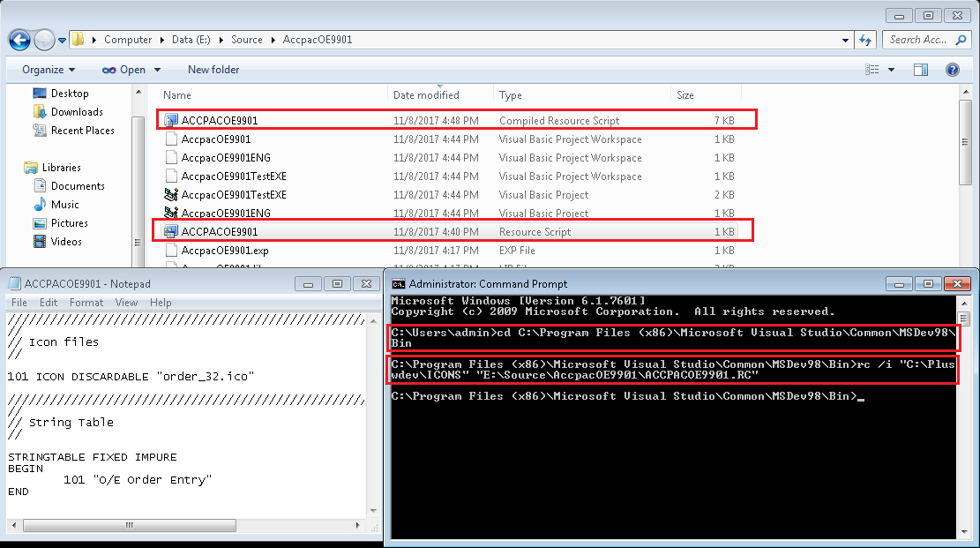Open recent locations dropdown beside Forward arrow
This screenshot has width=980, height=548.
[x=62, y=41]
